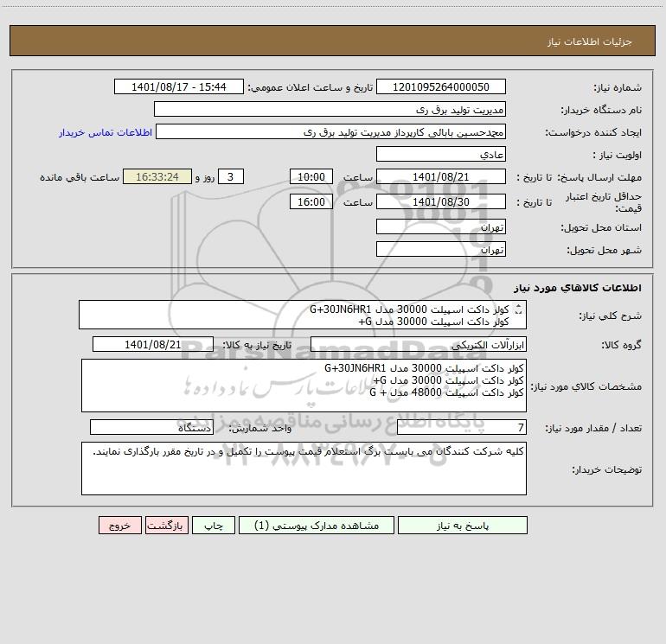The width and height of the screenshot is (666, 644).
Task: Click the اطلاعات کالاهای مورد نیاز section heading
Action: pos(578,287)
